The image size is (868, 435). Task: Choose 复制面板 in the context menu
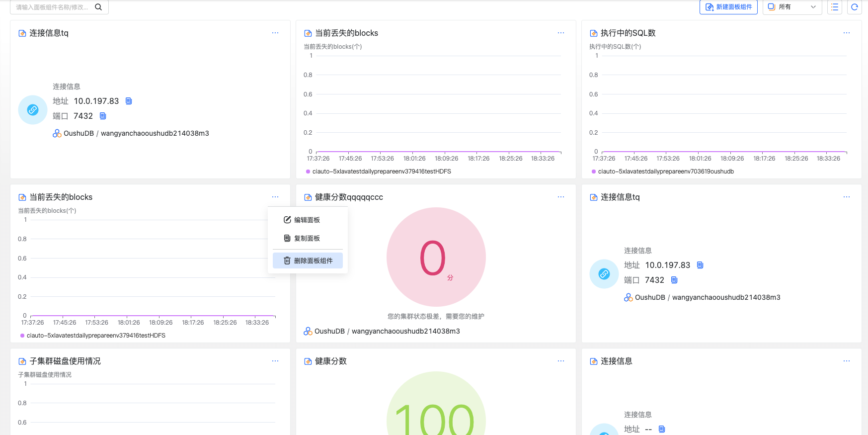coord(307,238)
